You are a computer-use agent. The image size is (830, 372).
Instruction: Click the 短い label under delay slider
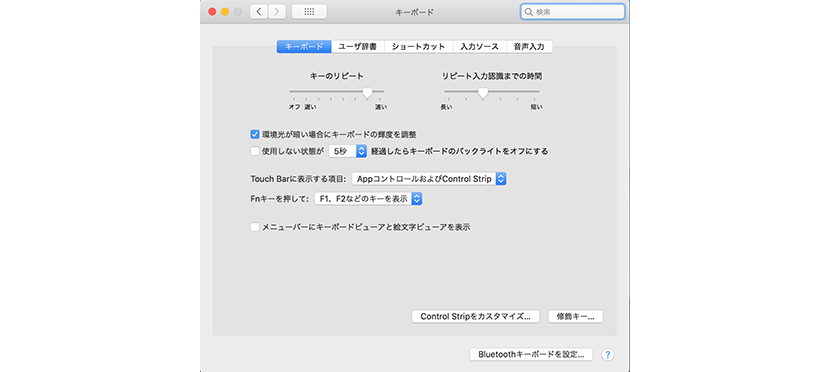click(537, 107)
